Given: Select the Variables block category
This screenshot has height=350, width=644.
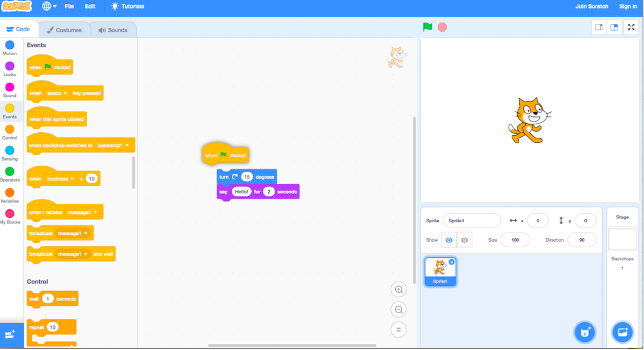Looking at the screenshot, I should 10,195.
